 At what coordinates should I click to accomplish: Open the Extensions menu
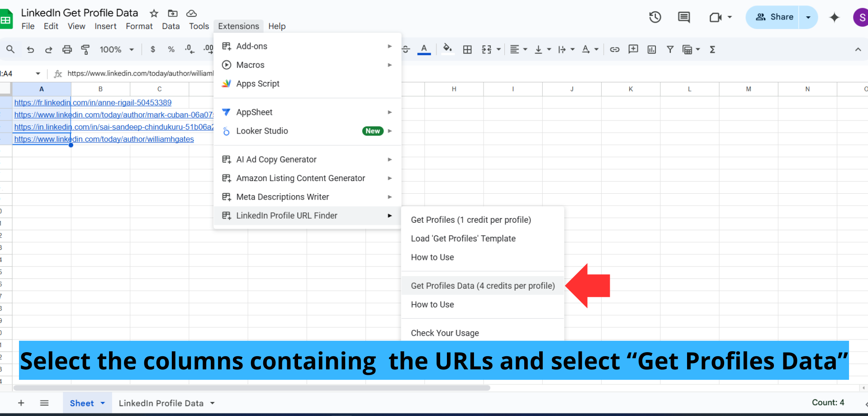click(x=238, y=26)
